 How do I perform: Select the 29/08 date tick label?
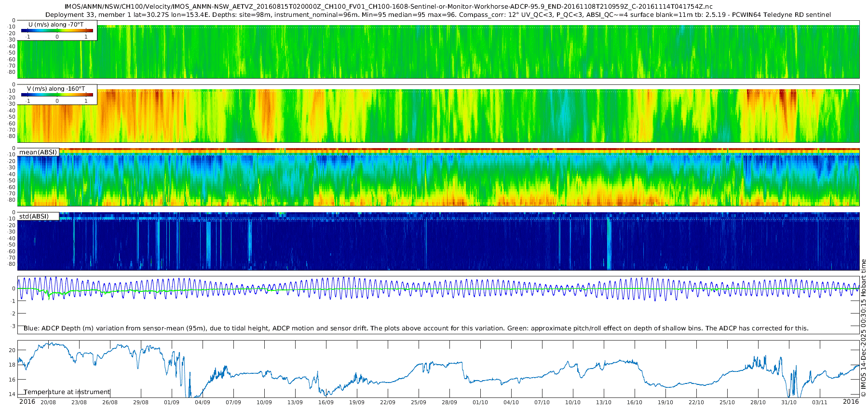141,402
